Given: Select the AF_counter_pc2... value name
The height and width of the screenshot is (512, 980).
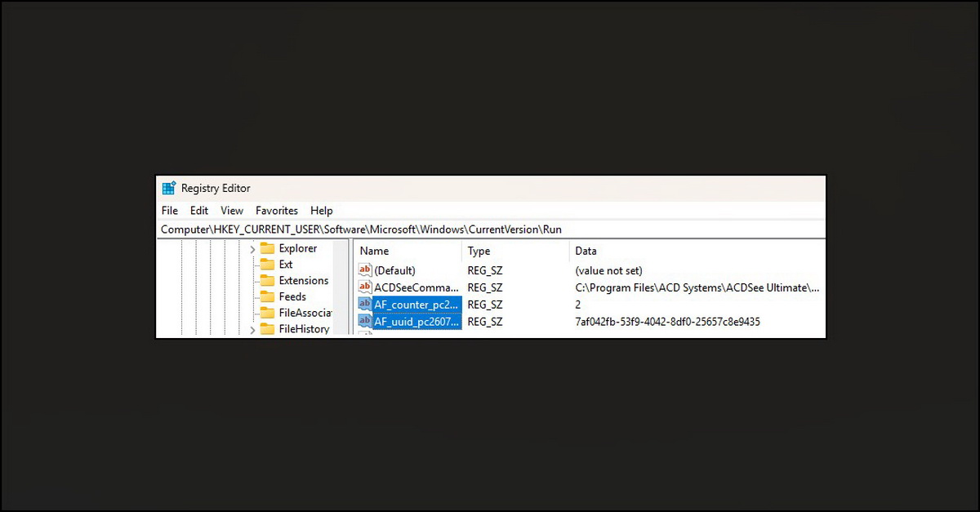Looking at the screenshot, I should [416, 305].
